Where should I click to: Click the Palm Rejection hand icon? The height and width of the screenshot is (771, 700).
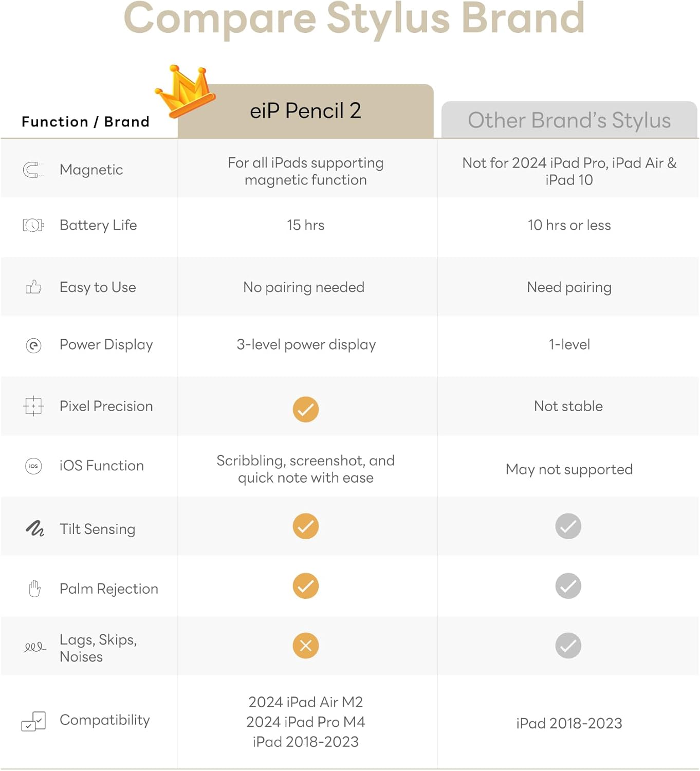point(34,588)
